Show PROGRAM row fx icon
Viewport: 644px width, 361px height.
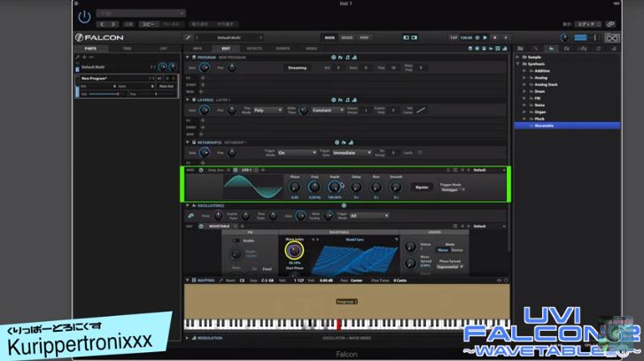(x=340, y=58)
